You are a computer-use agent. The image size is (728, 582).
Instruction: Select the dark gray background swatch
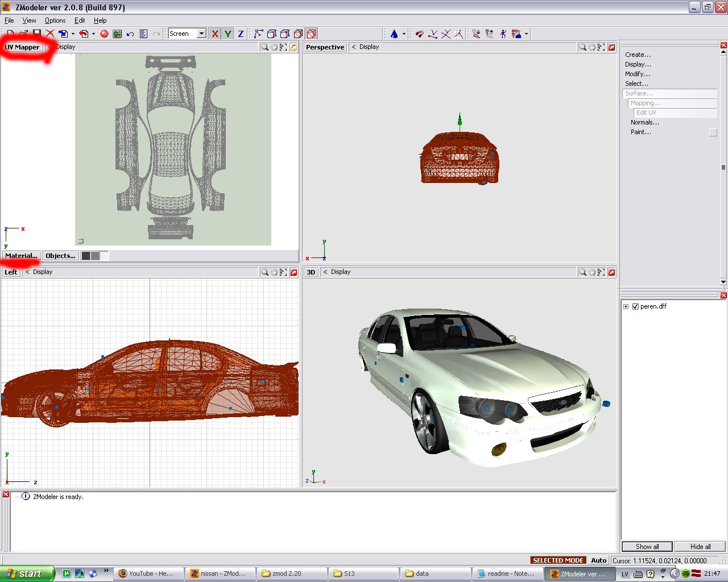click(86, 256)
